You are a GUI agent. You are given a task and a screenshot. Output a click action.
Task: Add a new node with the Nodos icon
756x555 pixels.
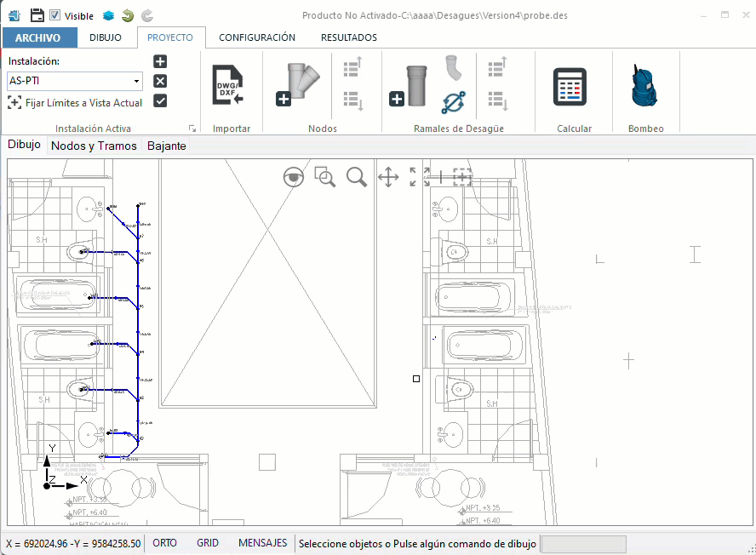(297, 85)
